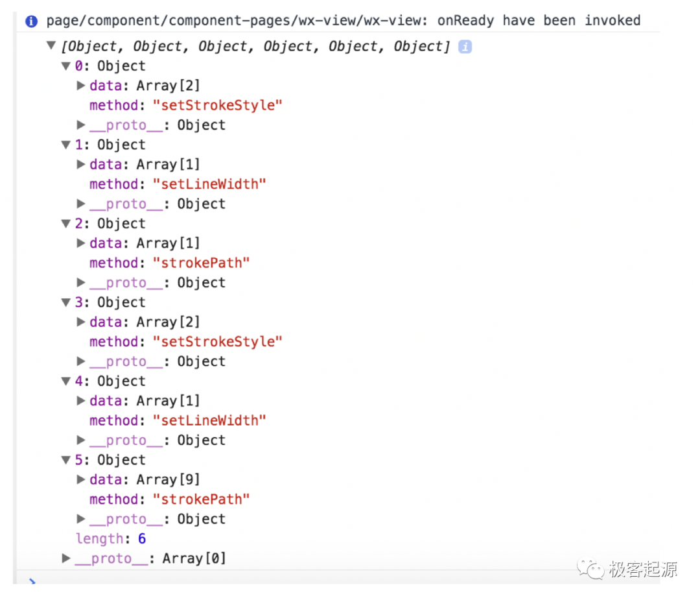Viewport: 700px width, 600px height.
Task: Expand data Array[9] under object 5
Action: pos(81,479)
